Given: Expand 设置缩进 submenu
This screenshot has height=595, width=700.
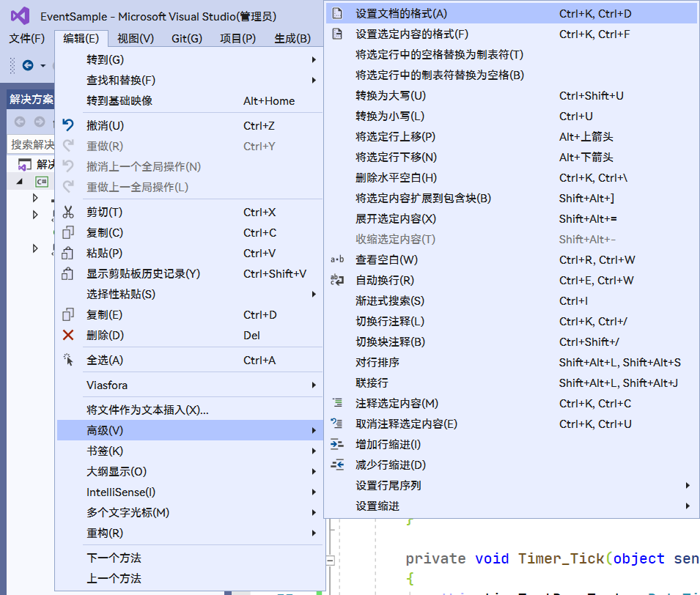Looking at the screenshot, I should [511, 506].
